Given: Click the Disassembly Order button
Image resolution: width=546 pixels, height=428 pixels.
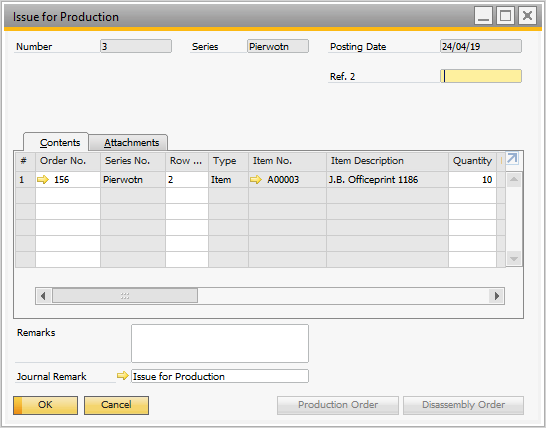Looking at the screenshot, I should pos(463,405).
